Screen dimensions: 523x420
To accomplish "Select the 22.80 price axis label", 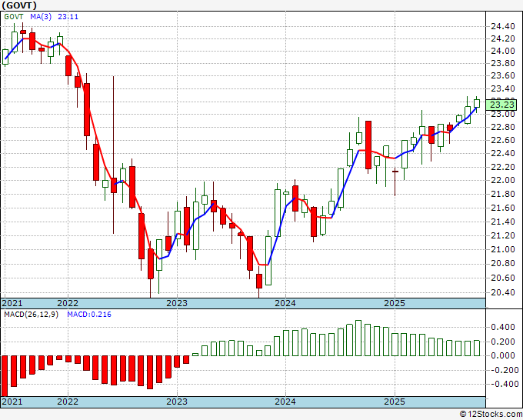I will point(503,127).
